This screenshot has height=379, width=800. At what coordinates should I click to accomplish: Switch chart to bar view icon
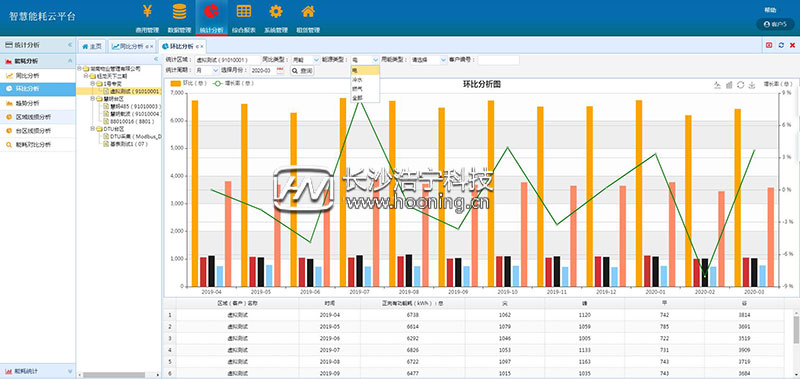(729, 85)
